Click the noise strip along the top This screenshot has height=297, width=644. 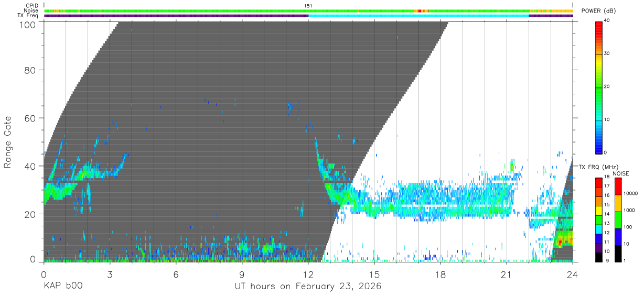coord(308,10)
